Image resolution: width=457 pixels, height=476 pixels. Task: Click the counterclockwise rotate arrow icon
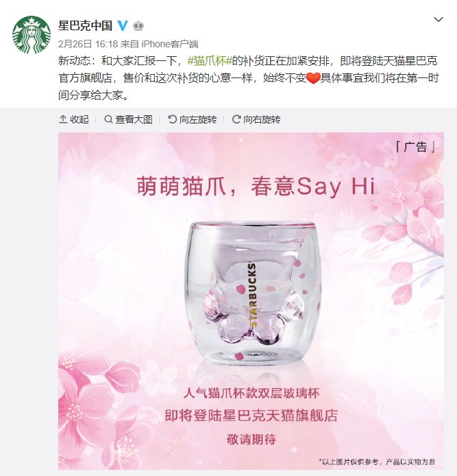(x=172, y=119)
